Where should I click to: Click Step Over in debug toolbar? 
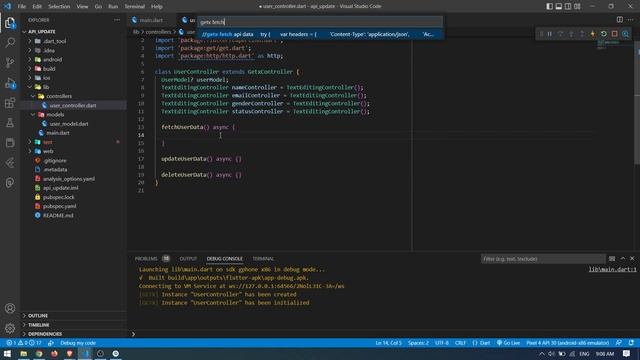tap(560, 34)
